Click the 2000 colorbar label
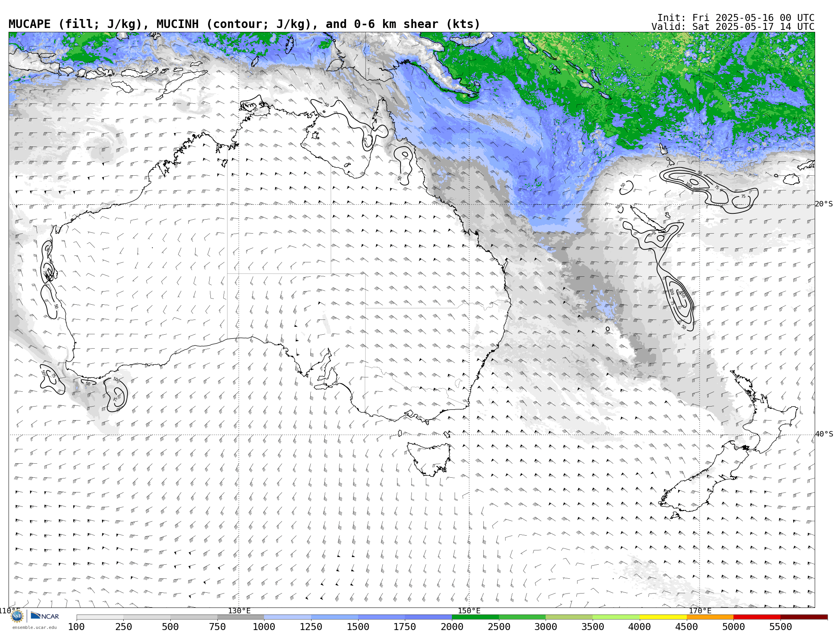840x632 pixels. click(452, 627)
